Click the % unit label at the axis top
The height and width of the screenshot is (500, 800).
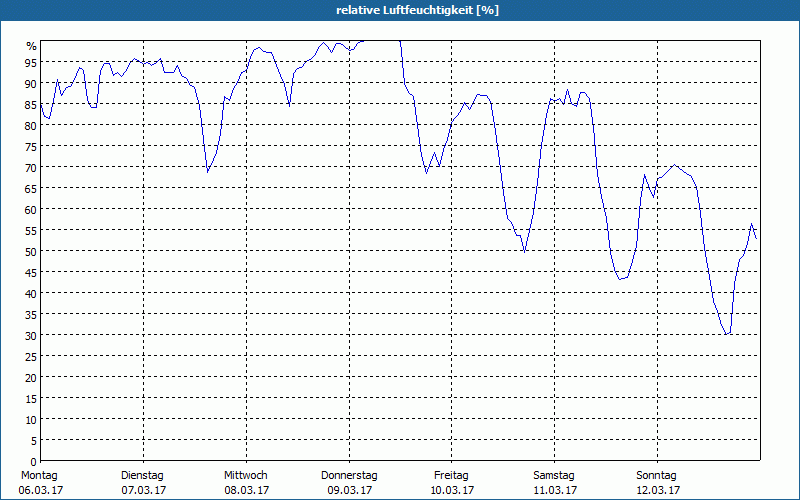32,46
